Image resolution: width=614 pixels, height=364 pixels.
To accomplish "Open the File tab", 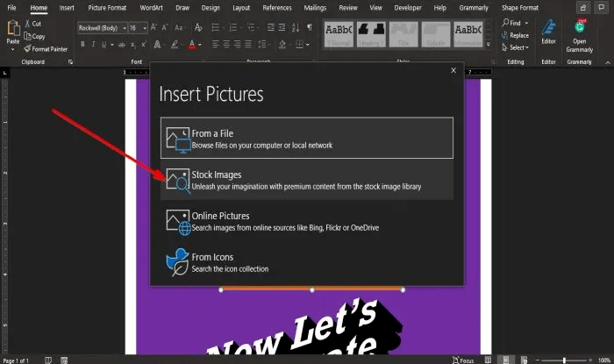I will pyautogui.click(x=11, y=7).
